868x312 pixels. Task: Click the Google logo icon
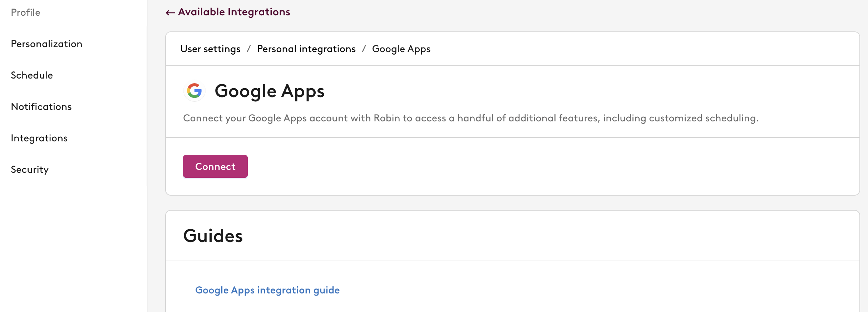194,91
